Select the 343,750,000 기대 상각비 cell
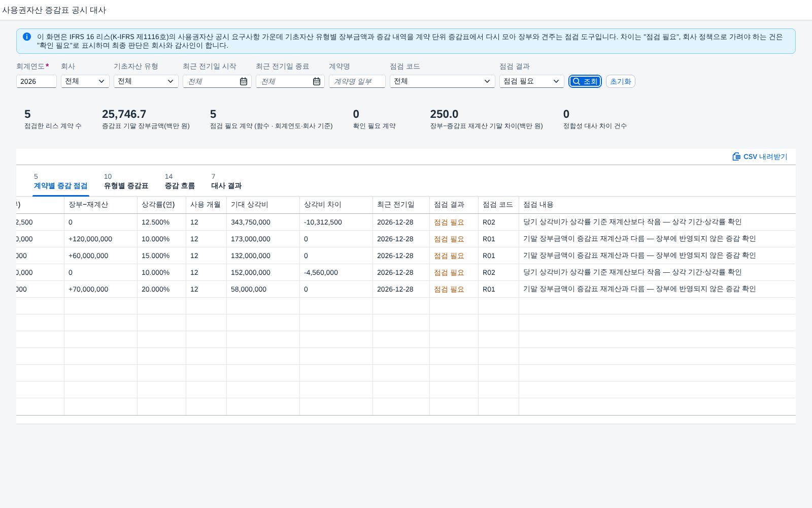Viewport: 812px width, 508px height. [x=263, y=222]
